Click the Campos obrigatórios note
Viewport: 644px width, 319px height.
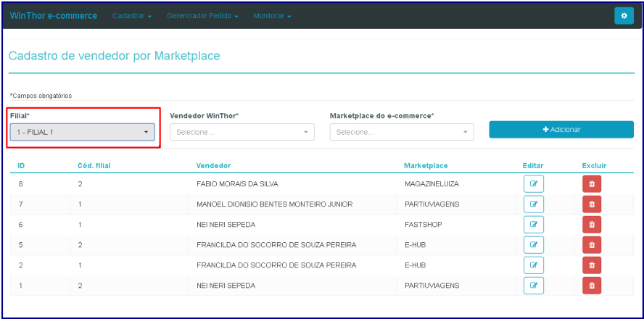(x=41, y=96)
